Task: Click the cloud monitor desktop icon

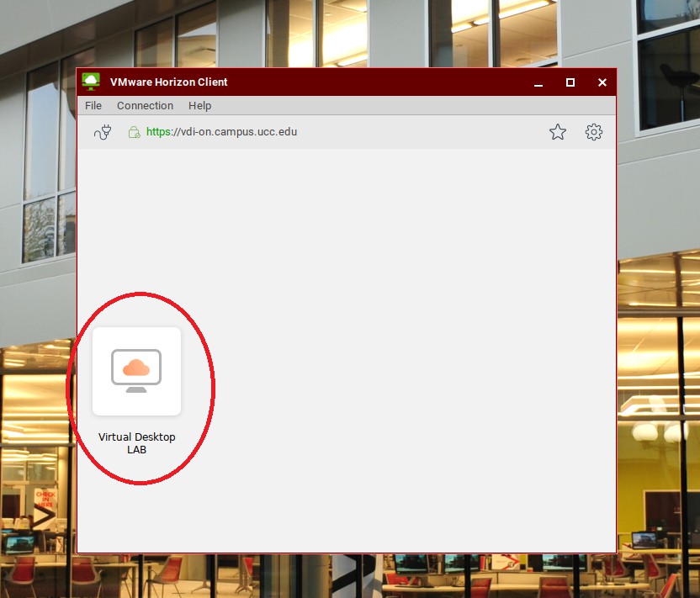Action: coord(136,371)
